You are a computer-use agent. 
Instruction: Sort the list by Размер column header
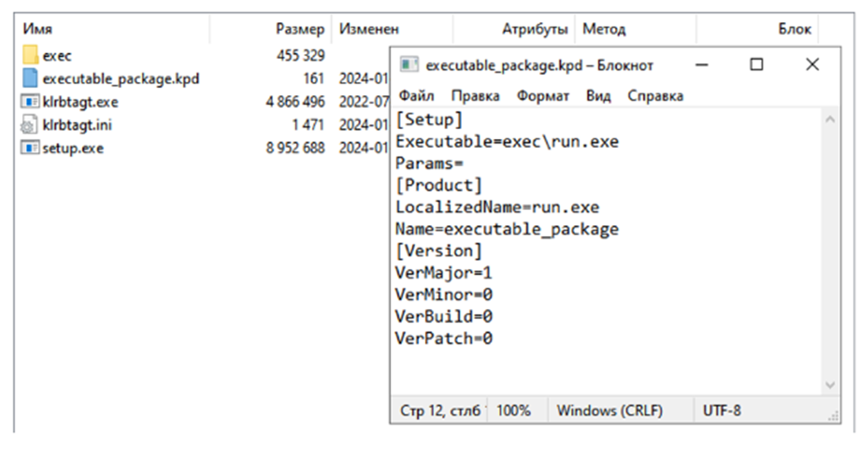coord(299,29)
